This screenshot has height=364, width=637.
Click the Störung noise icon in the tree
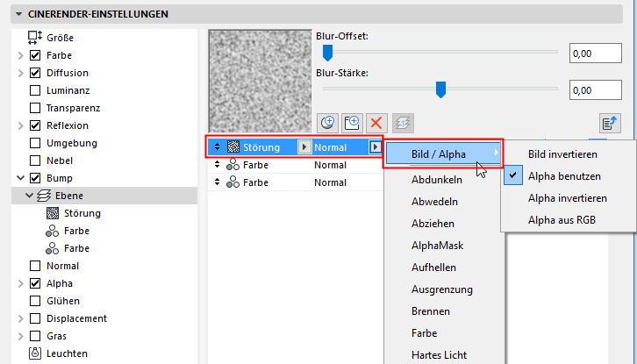(x=53, y=213)
